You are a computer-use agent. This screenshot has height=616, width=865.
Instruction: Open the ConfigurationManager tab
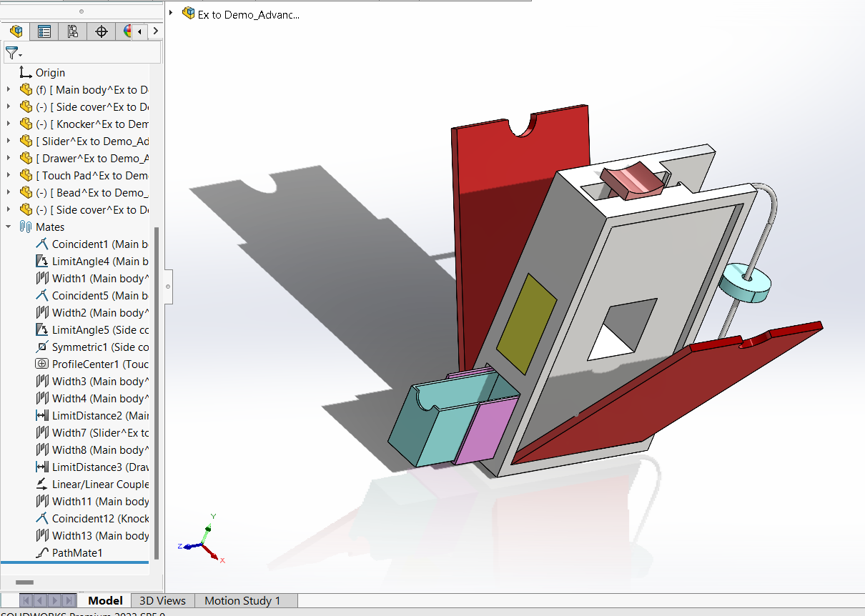coord(73,31)
